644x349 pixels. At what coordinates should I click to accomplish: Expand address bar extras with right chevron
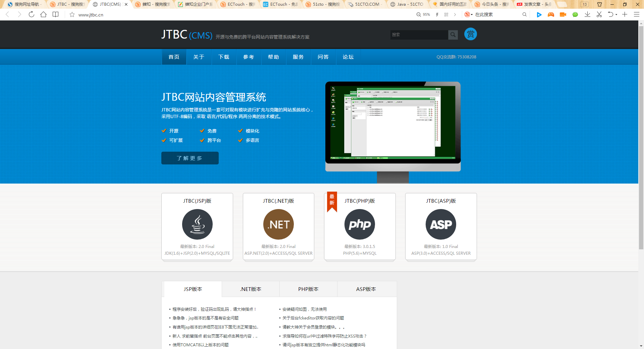click(x=455, y=14)
